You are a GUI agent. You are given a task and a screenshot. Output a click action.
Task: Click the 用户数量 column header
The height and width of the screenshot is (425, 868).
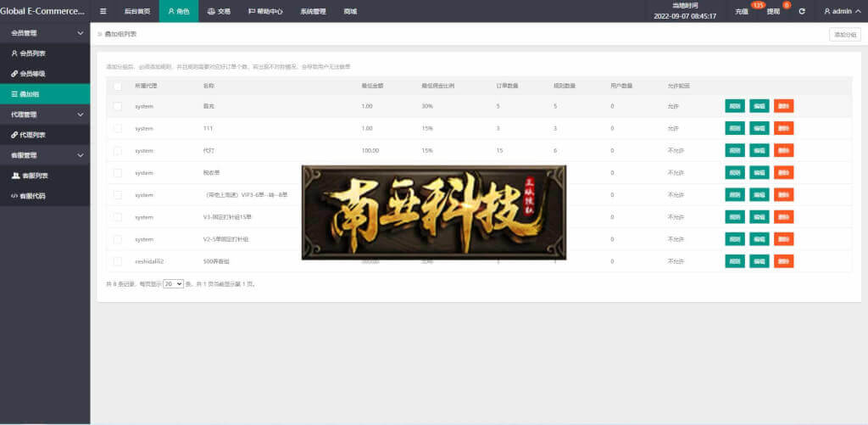pos(621,86)
